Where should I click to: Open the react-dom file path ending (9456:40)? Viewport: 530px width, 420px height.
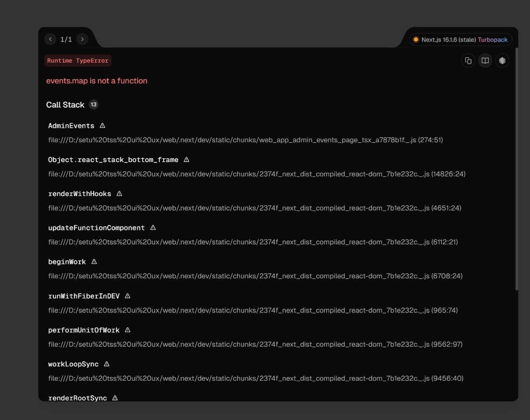pos(256,379)
